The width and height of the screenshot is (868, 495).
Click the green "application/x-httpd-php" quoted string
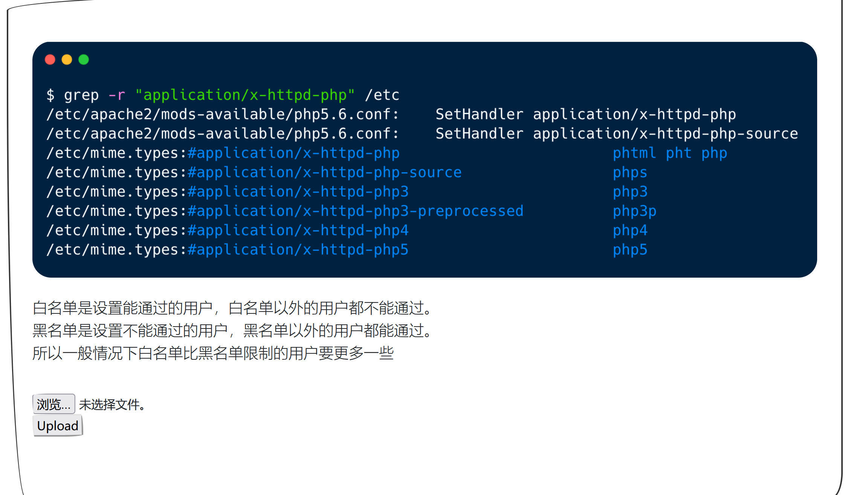pos(245,95)
